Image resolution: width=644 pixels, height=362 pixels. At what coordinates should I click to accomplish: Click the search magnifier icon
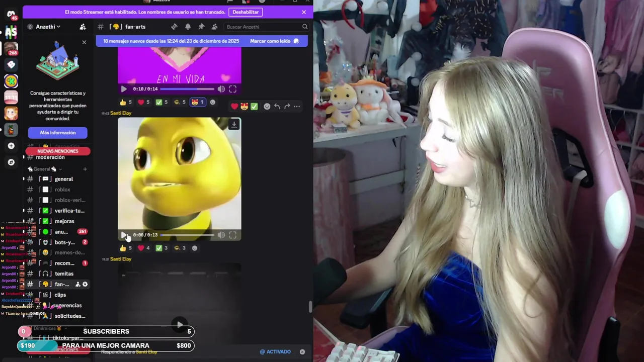coord(304,27)
